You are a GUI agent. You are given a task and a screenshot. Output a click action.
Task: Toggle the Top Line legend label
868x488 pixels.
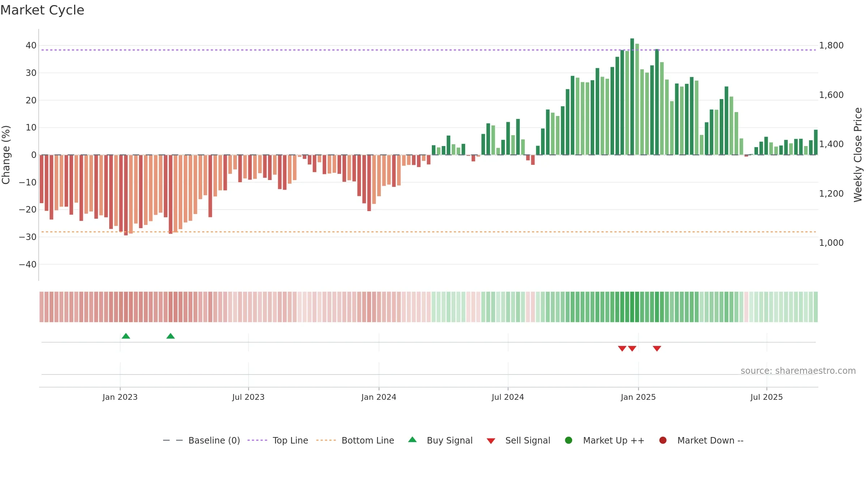pyautogui.click(x=290, y=441)
